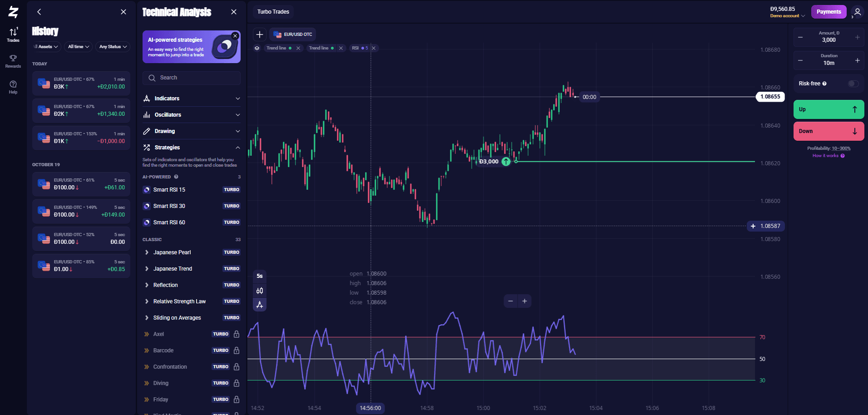The height and width of the screenshot is (415, 868).
Task: Close the History panel
Action: pos(123,12)
